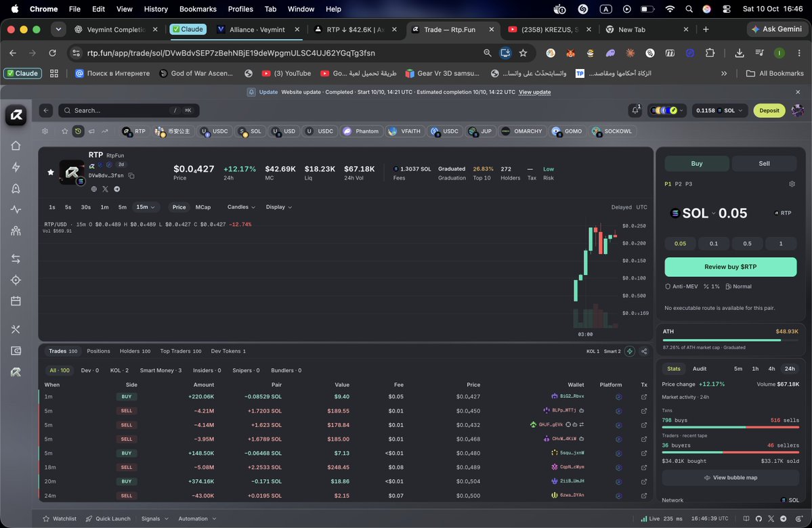812x528 pixels.
Task: Open the crossed tools sidebar icon
Action: (16, 329)
